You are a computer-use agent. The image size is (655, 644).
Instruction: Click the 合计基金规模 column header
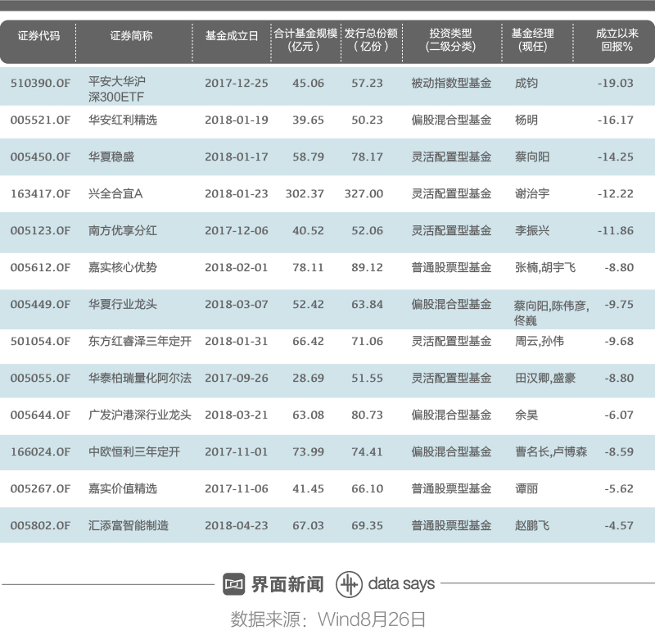305,39
